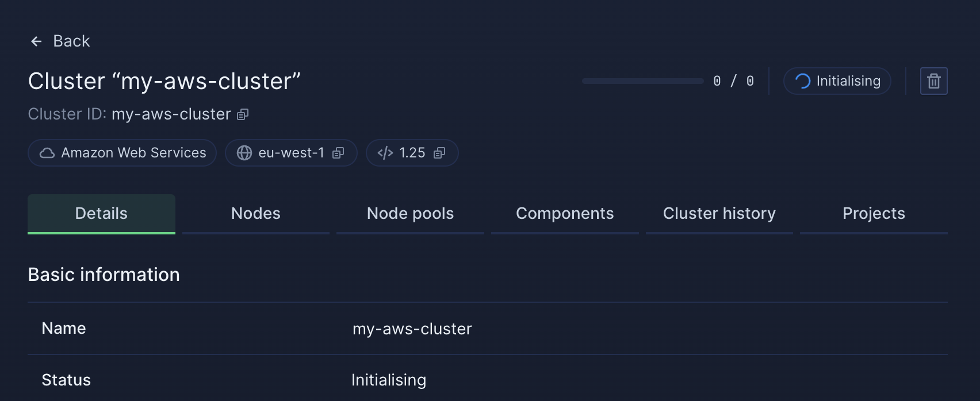Switch to the Projects tab

coord(874,213)
